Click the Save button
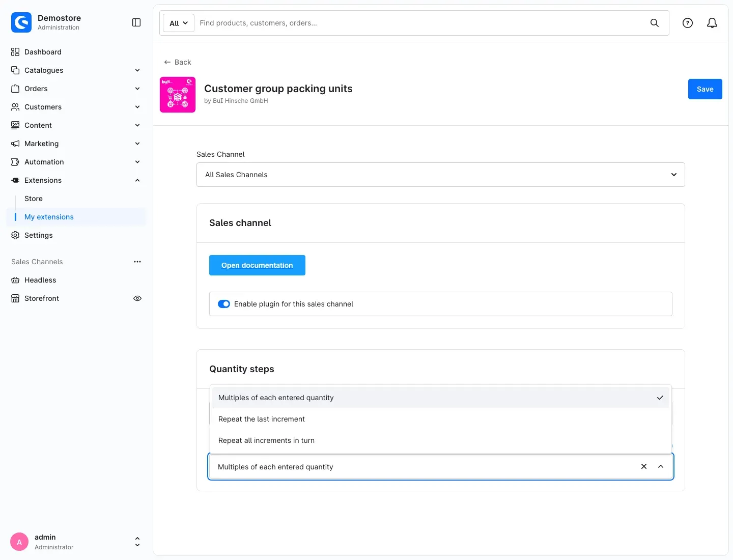Viewport: 733px width, 560px height. [705, 89]
